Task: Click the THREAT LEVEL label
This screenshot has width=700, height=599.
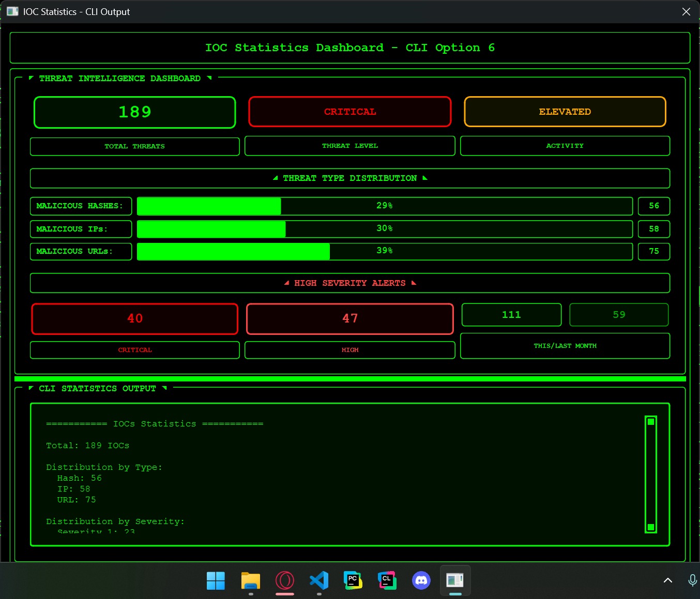Action: (350, 146)
